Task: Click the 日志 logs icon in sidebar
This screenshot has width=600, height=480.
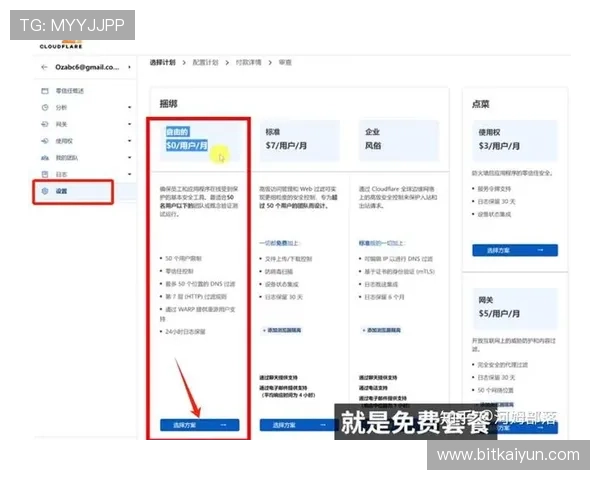Action: coord(45,174)
